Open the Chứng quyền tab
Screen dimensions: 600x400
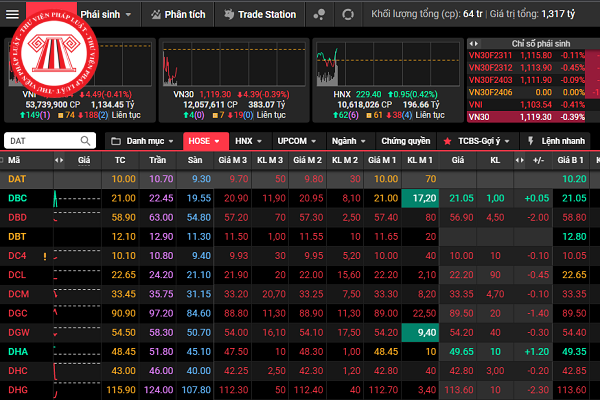pyautogui.click(x=406, y=141)
